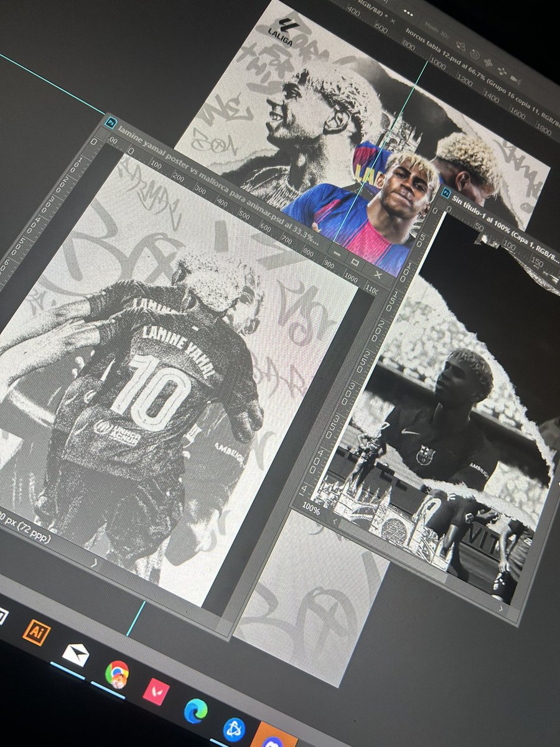Select the 3D camera video icon
The image size is (560, 747).
516,80
